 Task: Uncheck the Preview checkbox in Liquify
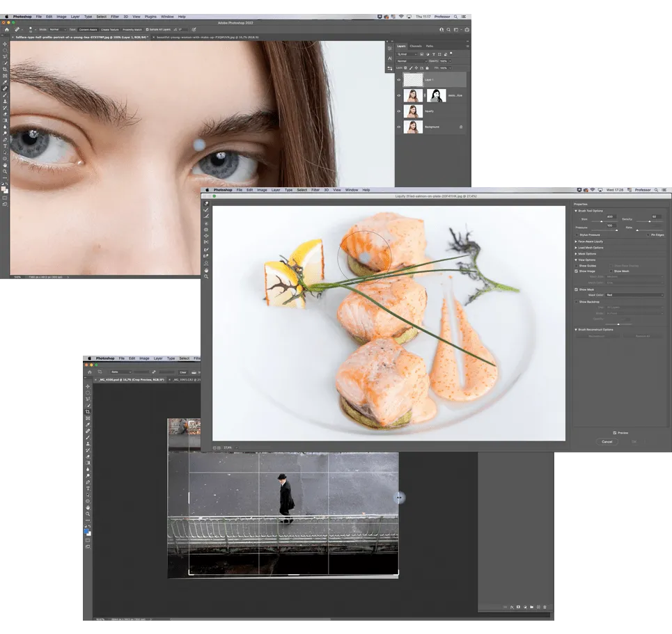coord(615,433)
